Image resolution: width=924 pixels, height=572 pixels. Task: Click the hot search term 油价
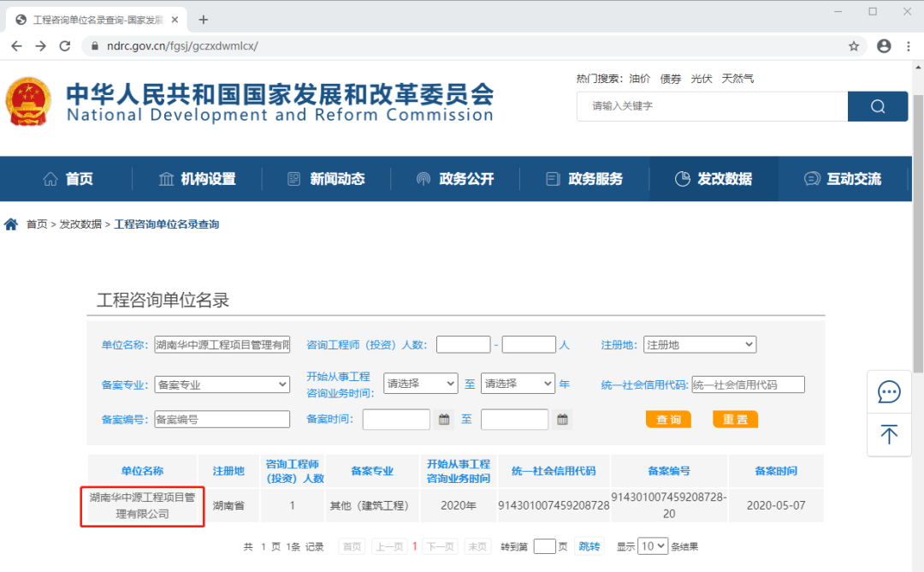click(639, 79)
